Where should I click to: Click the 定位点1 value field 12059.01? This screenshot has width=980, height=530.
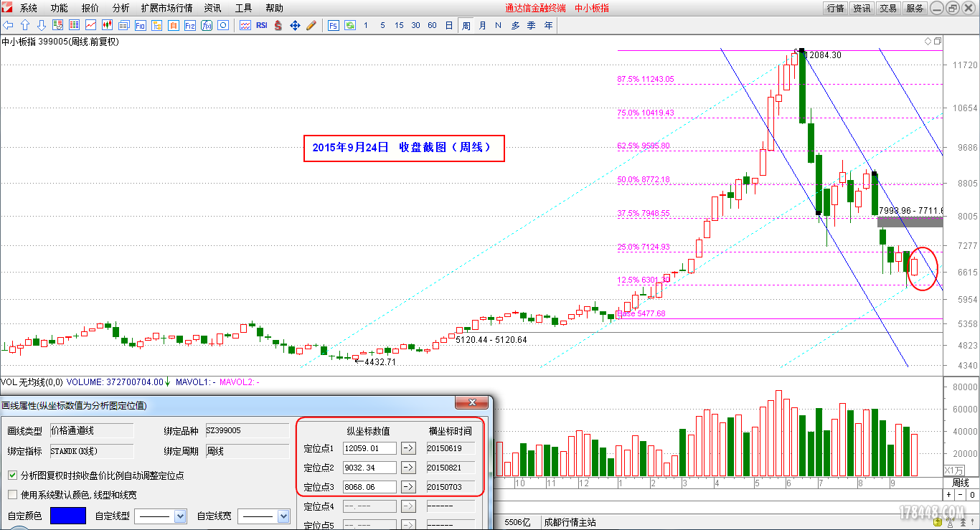click(x=370, y=448)
